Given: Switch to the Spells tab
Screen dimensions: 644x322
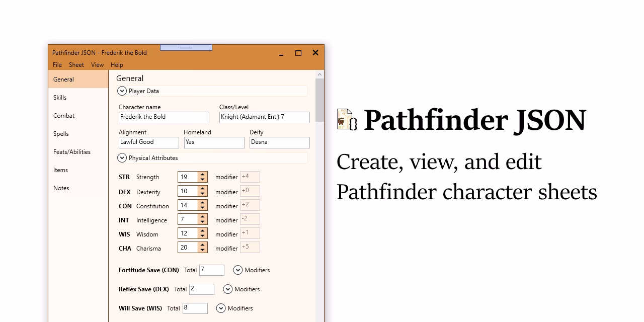Looking at the screenshot, I should (x=78, y=133).
